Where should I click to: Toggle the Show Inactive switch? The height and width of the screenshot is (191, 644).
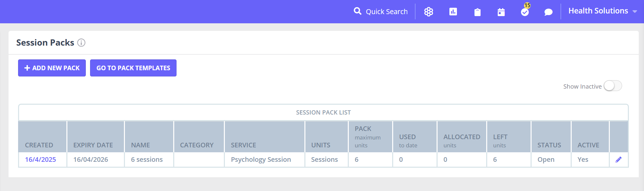click(x=613, y=86)
